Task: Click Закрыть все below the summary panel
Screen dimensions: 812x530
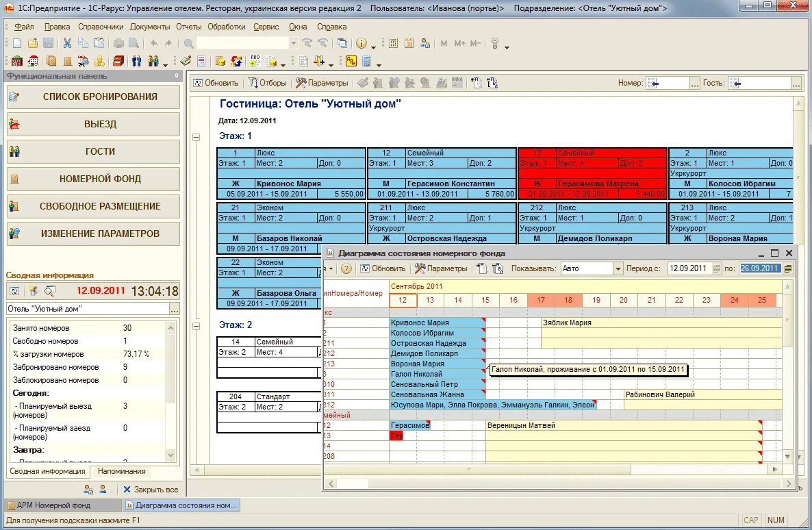Action: coord(151,490)
